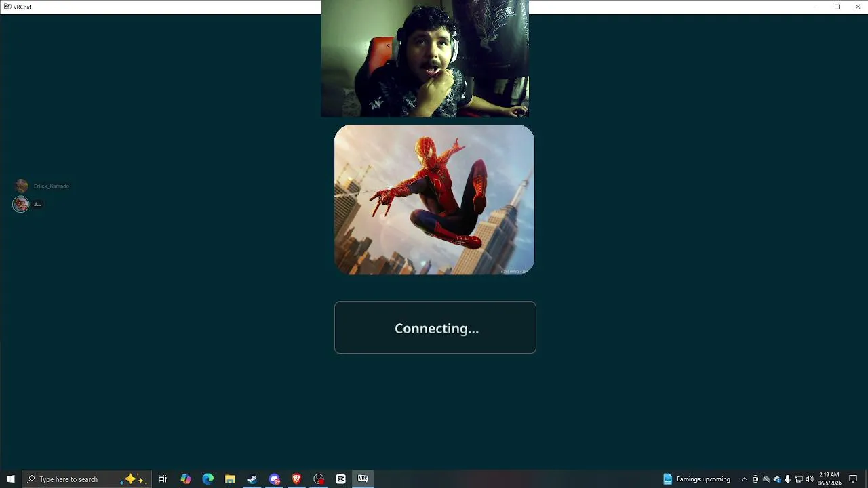
Task: Open the clock and calendar flyout
Action: [829, 479]
